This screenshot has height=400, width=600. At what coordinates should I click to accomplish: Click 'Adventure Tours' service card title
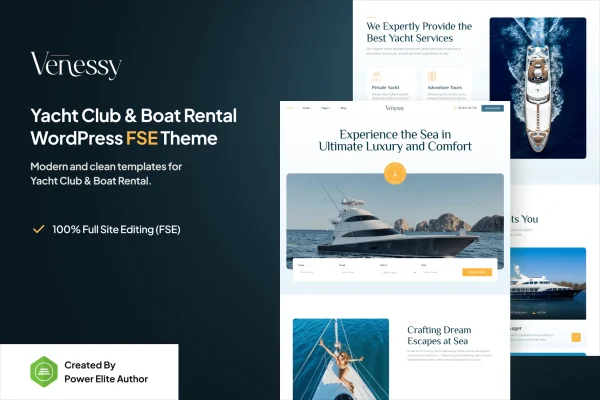pos(444,87)
